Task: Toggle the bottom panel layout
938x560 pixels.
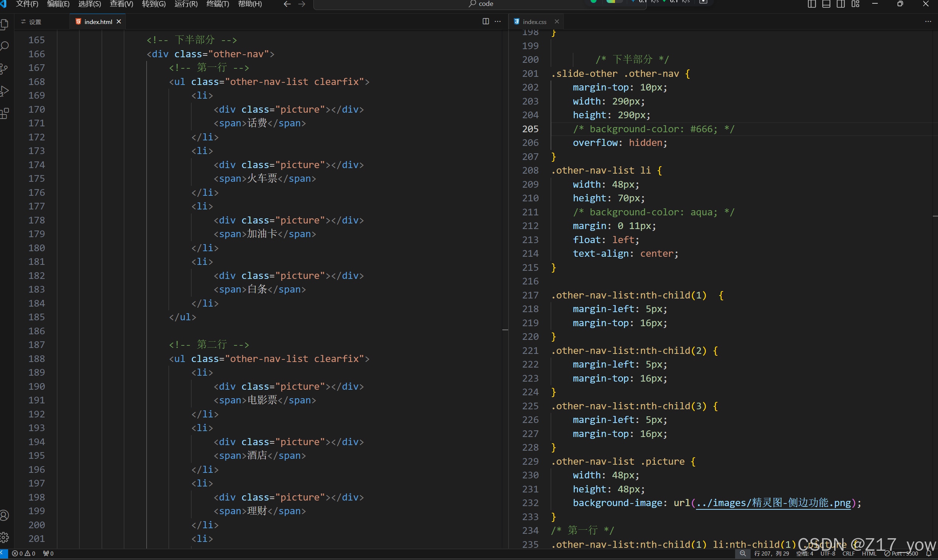Action: point(826,4)
